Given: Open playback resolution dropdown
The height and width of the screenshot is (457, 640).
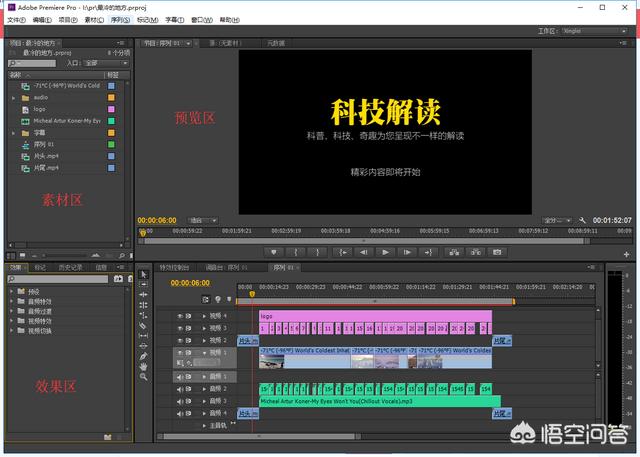Looking at the screenshot, I should pyautogui.click(x=557, y=220).
